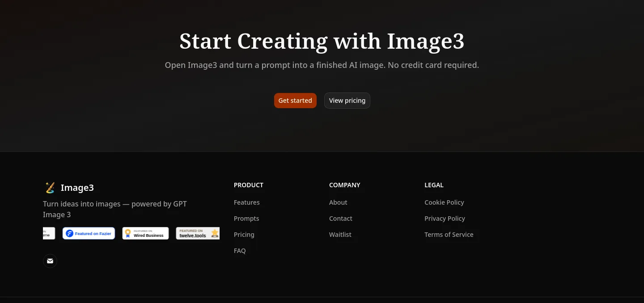Open the Privacy Policy link
The height and width of the screenshot is (303, 644).
tap(445, 219)
